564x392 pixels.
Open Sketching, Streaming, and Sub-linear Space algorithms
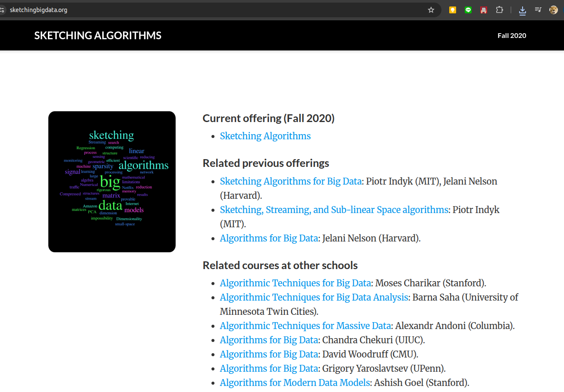click(334, 210)
